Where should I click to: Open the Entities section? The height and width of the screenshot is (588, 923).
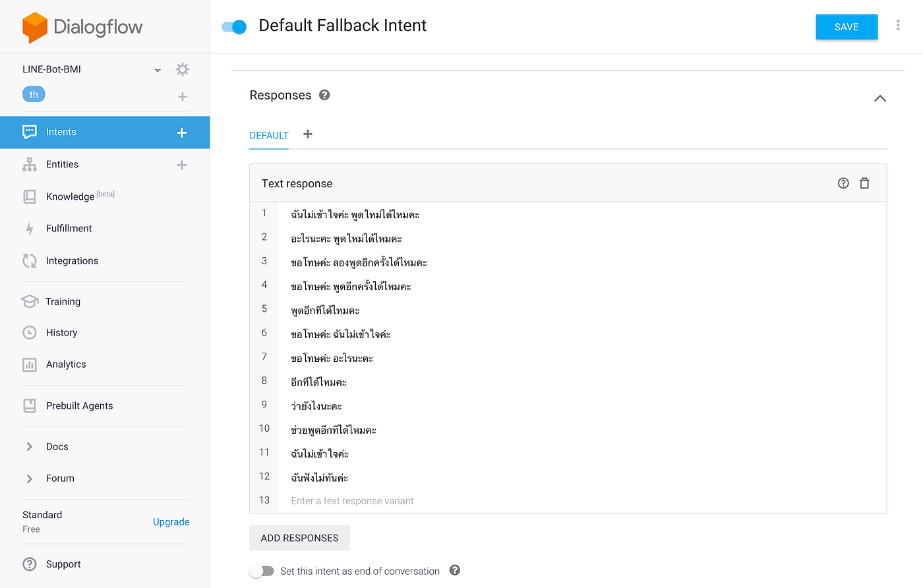[x=62, y=164]
